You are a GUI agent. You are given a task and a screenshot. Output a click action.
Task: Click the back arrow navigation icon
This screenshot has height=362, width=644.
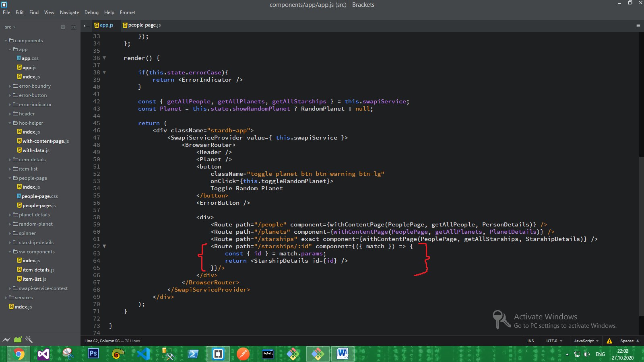86,25
